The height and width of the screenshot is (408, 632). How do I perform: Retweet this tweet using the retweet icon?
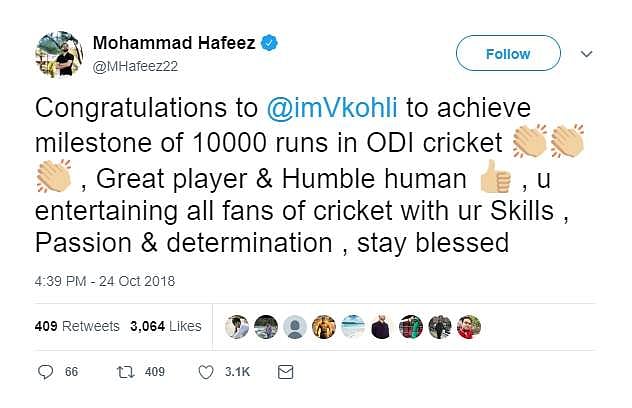click(x=126, y=372)
